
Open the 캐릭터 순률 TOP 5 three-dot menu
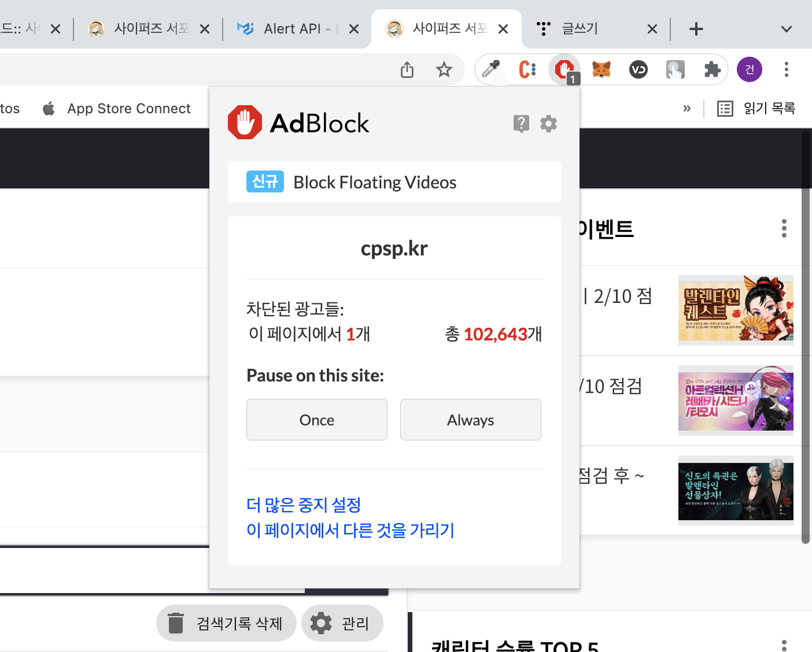[784, 645]
